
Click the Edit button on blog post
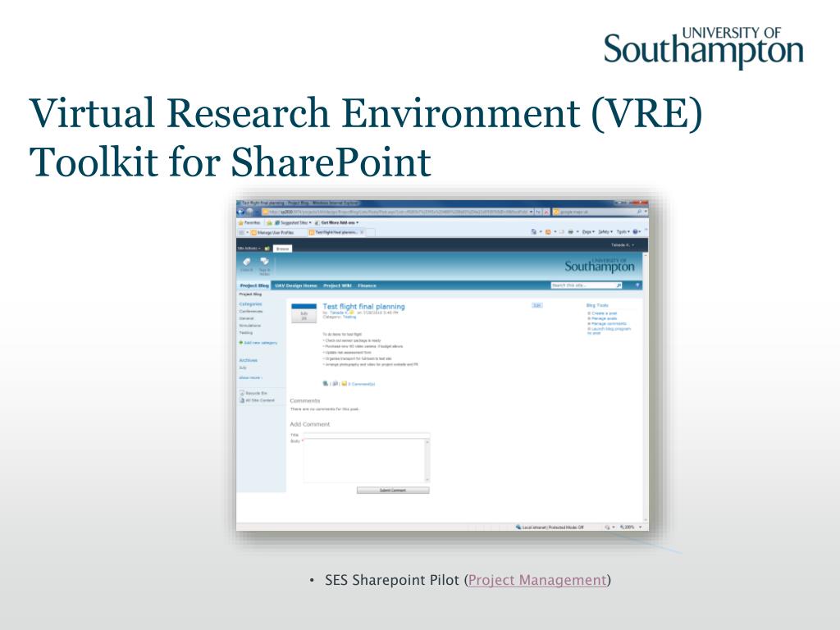(x=536, y=305)
